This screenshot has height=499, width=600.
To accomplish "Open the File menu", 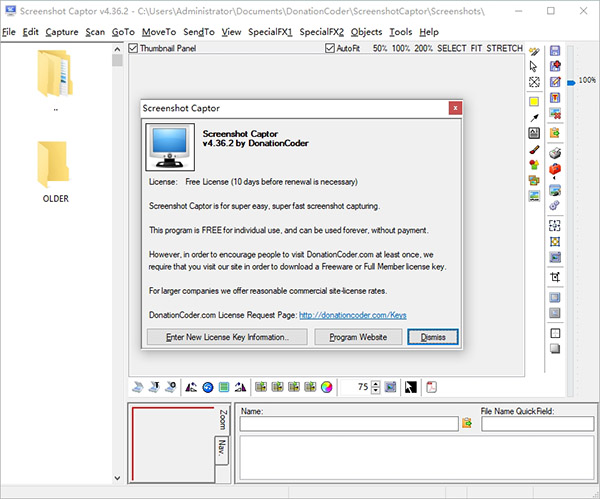I will [x=9, y=32].
